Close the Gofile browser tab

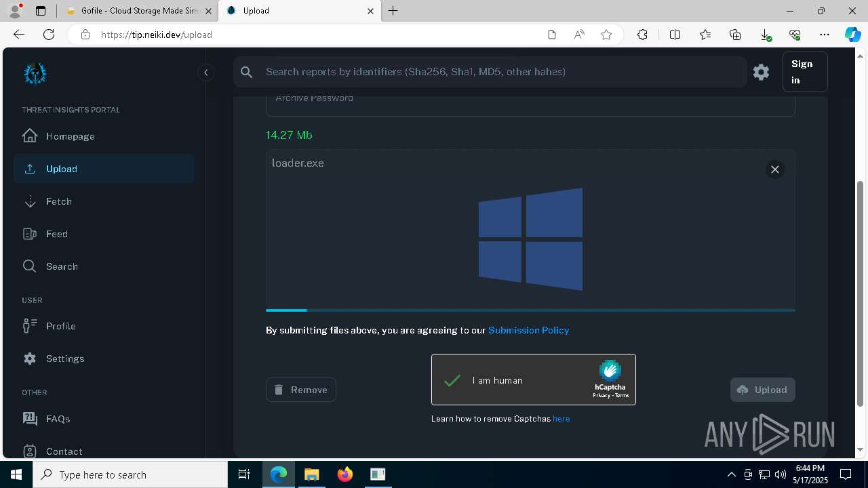point(208,11)
